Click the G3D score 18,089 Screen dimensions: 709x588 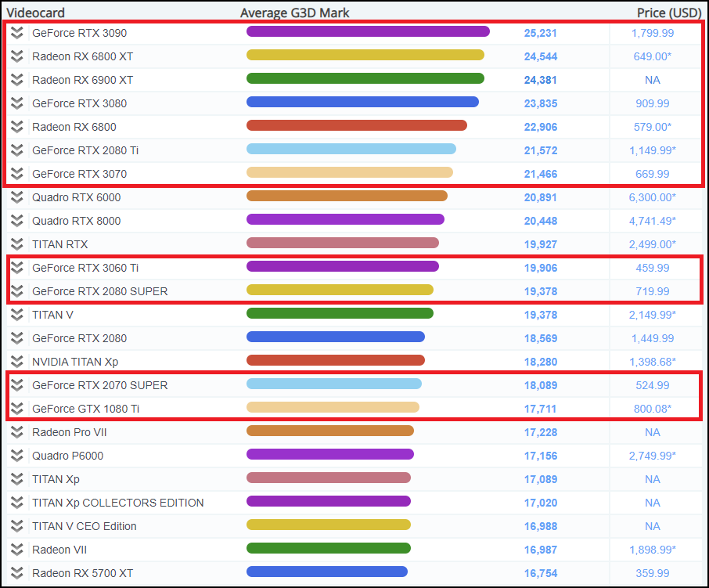tap(540, 386)
